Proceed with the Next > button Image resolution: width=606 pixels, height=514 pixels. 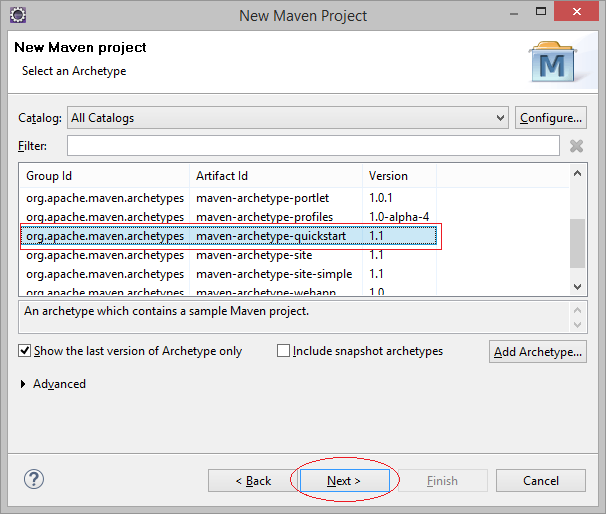(x=344, y=481)
